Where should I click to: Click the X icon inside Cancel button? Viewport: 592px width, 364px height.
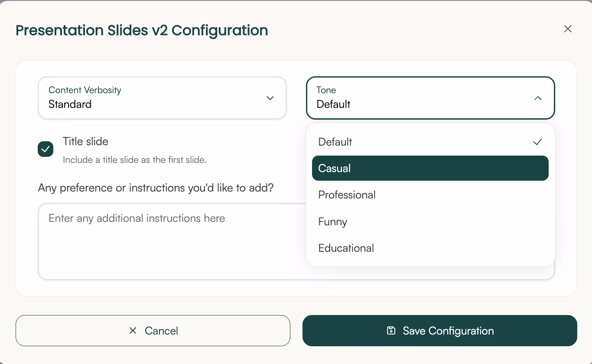tap(133, 331)
